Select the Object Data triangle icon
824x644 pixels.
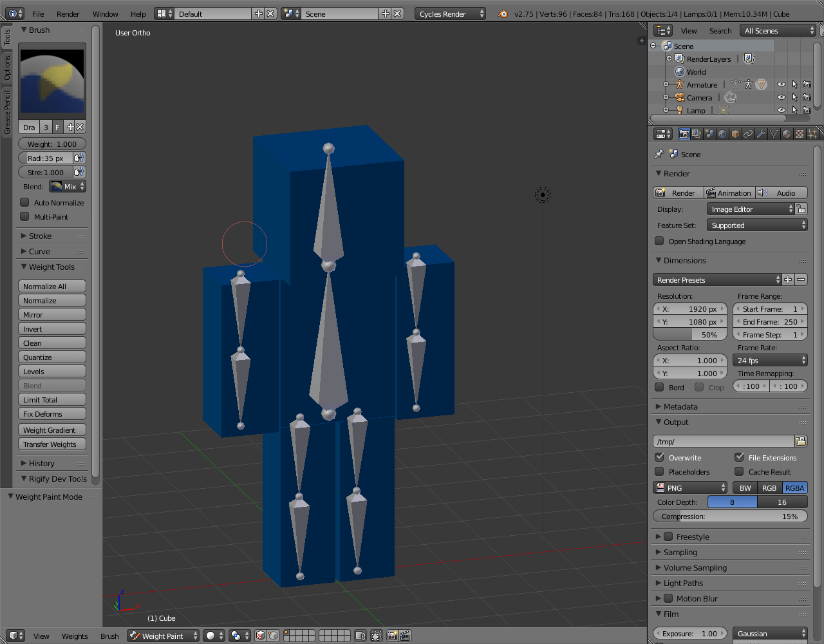tap(774, 133)
